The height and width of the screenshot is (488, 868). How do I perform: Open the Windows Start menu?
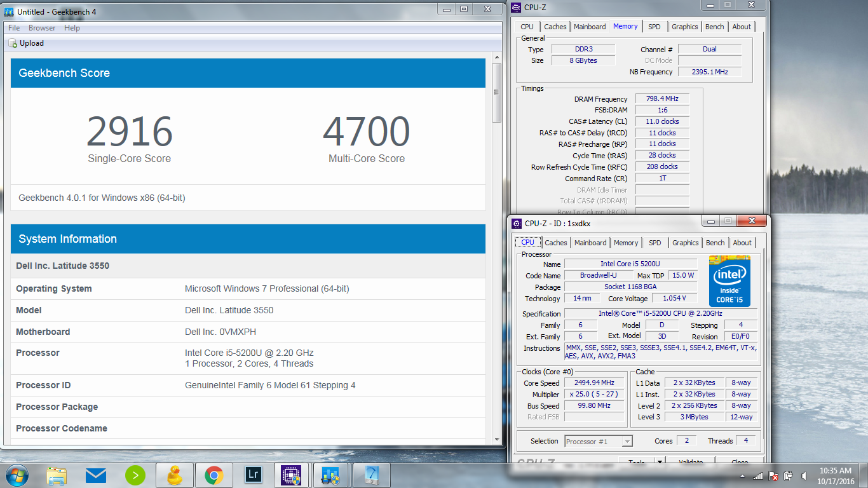pyautogui.click(x=17, y=475)
